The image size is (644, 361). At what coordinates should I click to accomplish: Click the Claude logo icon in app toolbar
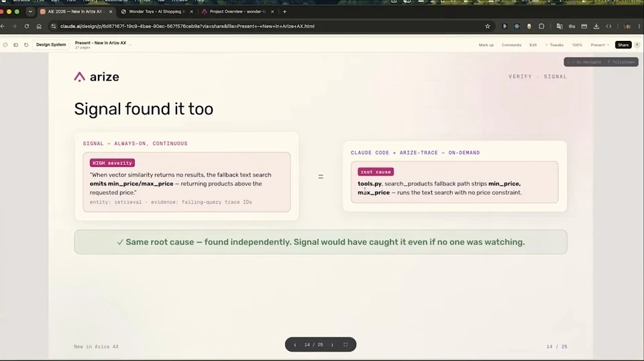[x=5, y=45]
